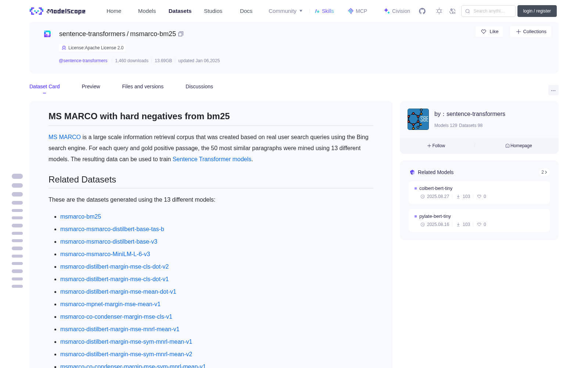588x368 pixels.
Task: Go to the Home menu item
Action: click(x=114, y=11)
